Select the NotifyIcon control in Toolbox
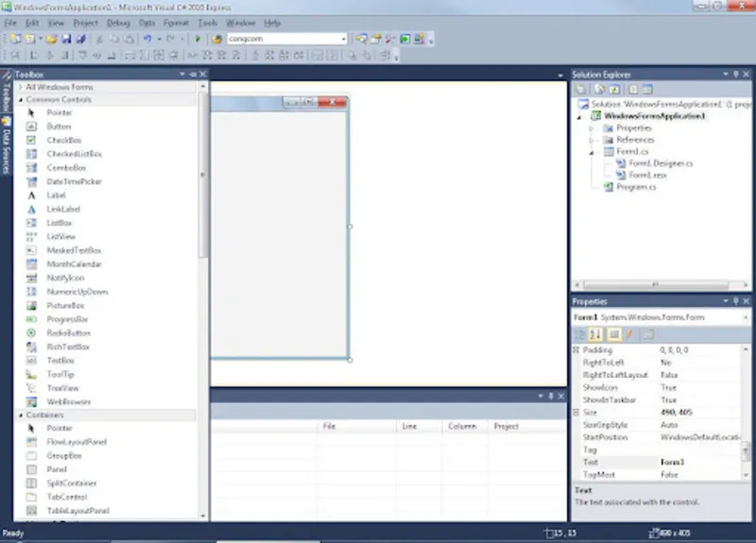 tap(65, 278)
